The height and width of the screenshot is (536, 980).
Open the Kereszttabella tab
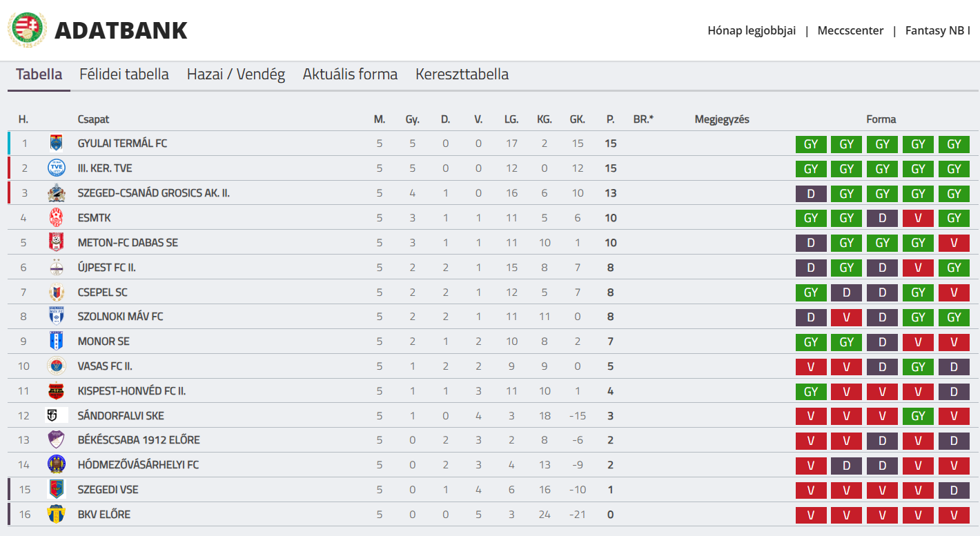[x=462, y=75]
